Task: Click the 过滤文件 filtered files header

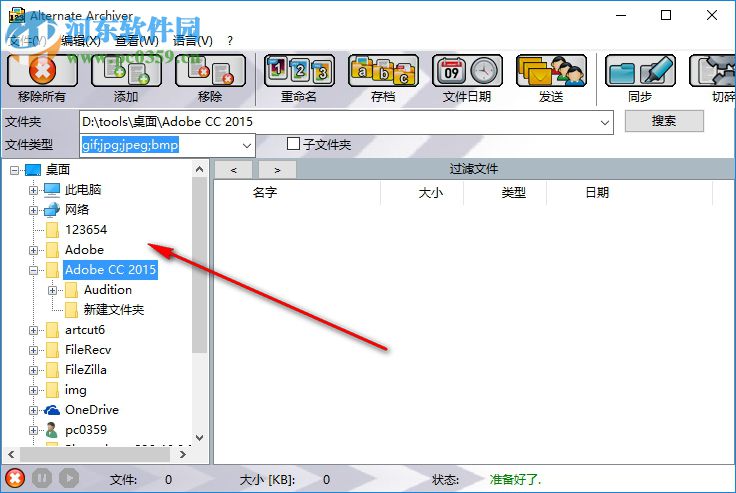Action: click(474, 169)
